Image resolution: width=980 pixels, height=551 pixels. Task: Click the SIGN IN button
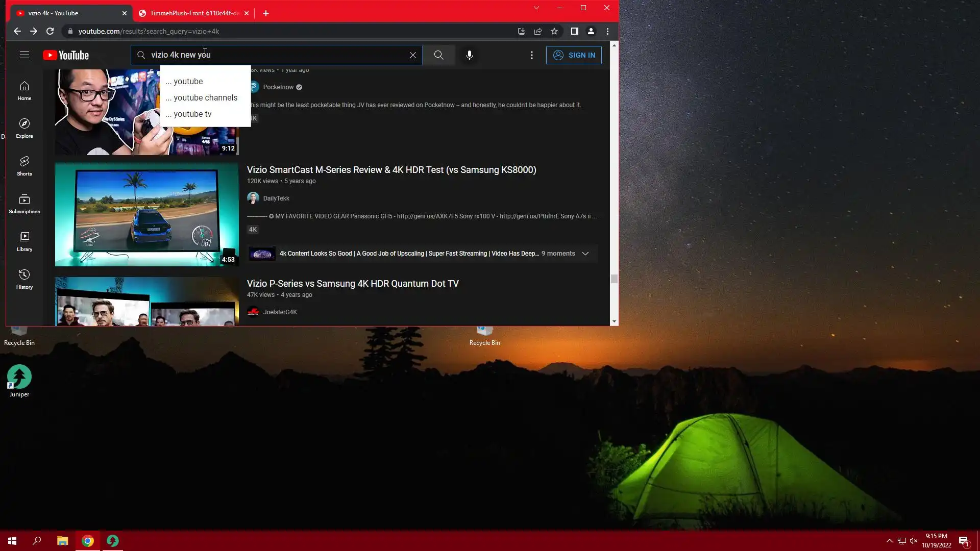coord(574,55)
